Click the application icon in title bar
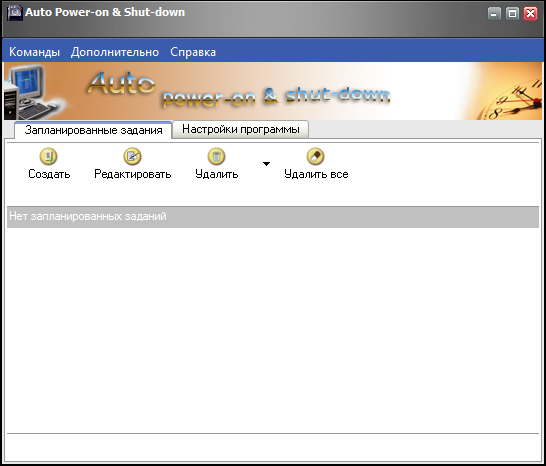 [15, 13]
